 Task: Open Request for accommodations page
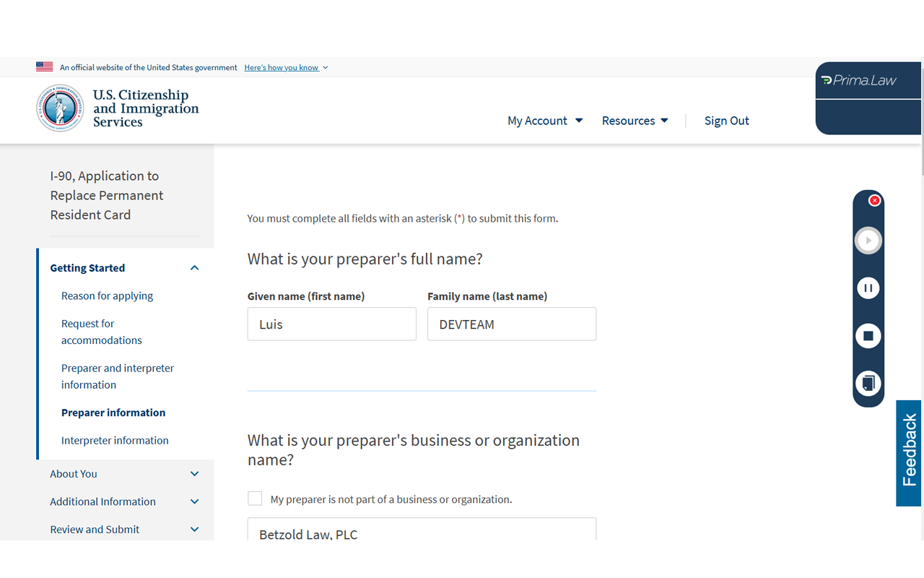(102, 332)
